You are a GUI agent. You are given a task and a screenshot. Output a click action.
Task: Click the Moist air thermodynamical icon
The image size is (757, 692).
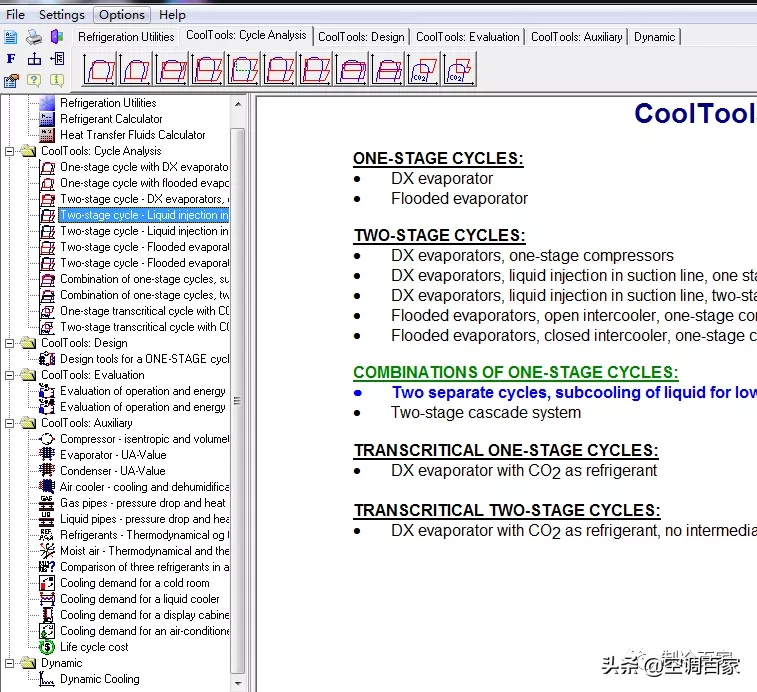47,551
